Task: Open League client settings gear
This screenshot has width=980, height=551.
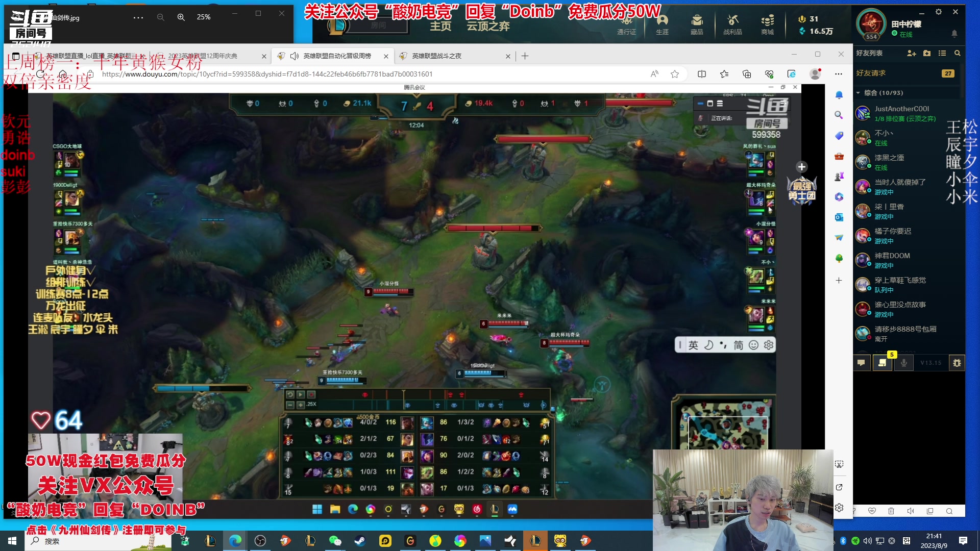Action: point(938,12)
